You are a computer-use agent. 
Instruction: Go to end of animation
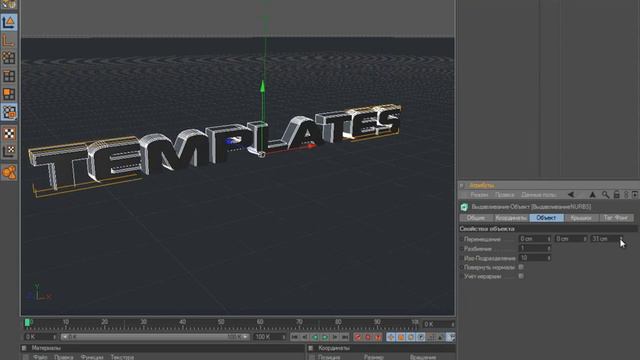click(x=345, y=337)
